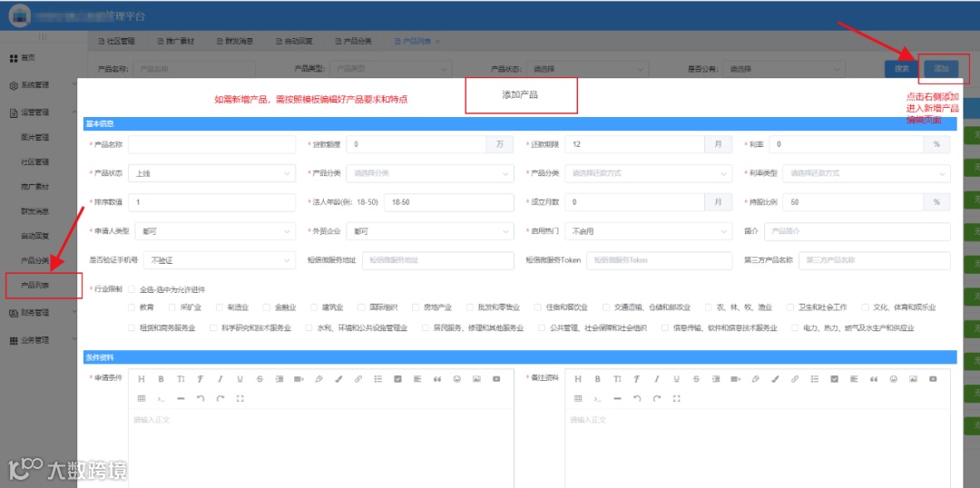
Task: Check the 制造业 industry checkbox
Action: click(x=220, y=307)
